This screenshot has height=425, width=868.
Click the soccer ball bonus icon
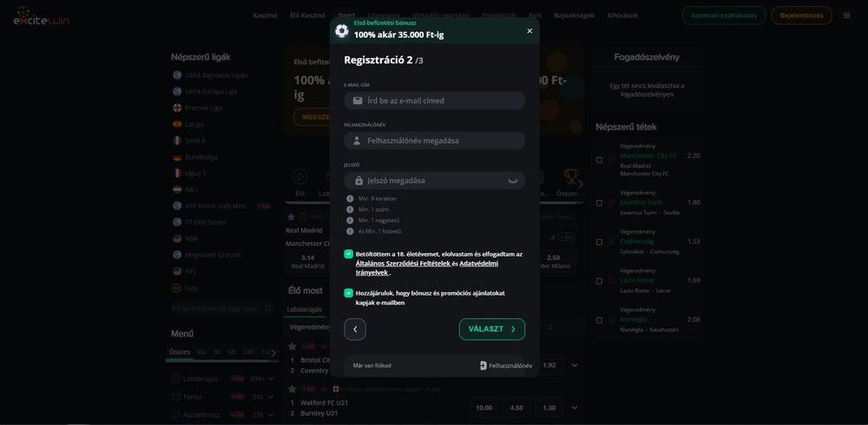[x=342, y=30]
